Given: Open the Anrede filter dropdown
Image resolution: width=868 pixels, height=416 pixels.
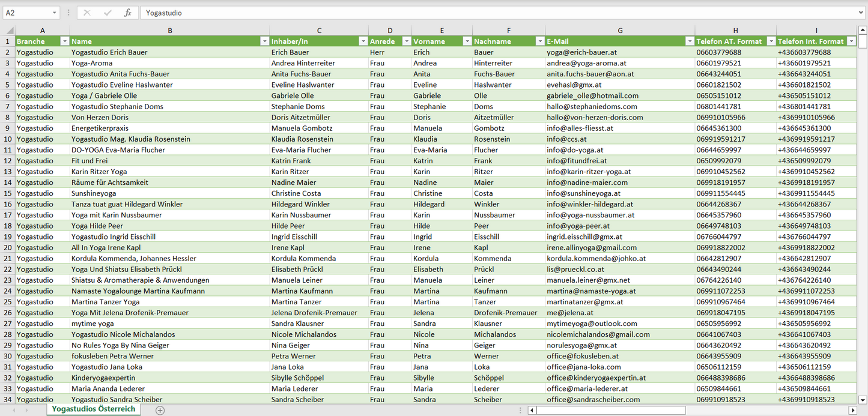Looking at the screenshot, I should click(406, 41).
